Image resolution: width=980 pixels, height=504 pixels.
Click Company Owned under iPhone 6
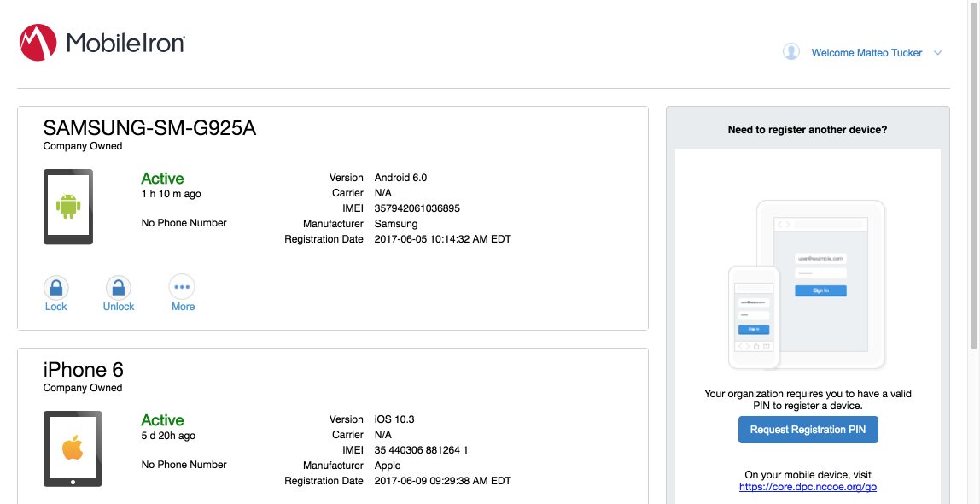point(83,388)
